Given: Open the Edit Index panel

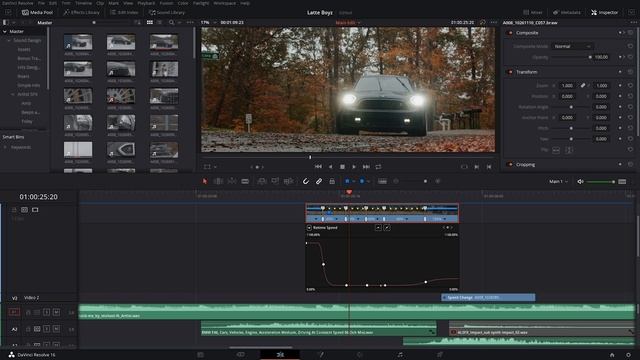Looking at the screenshot, I should [x=124, y=12].
